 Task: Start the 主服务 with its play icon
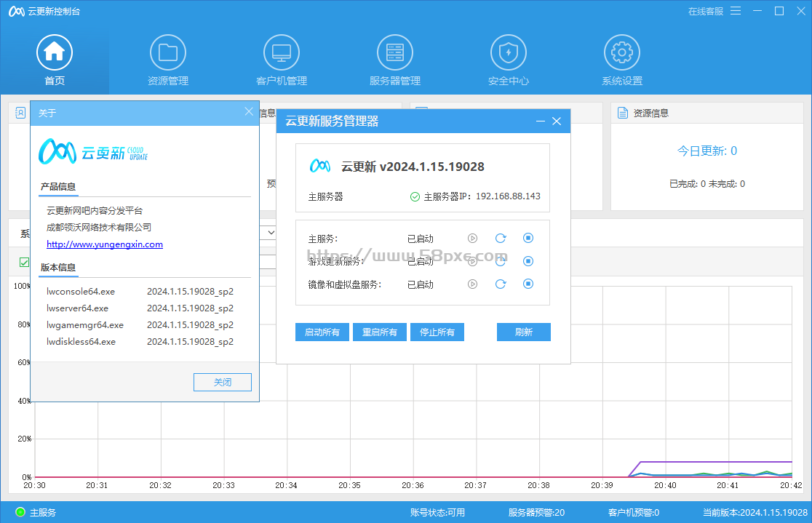coord(472,238)
